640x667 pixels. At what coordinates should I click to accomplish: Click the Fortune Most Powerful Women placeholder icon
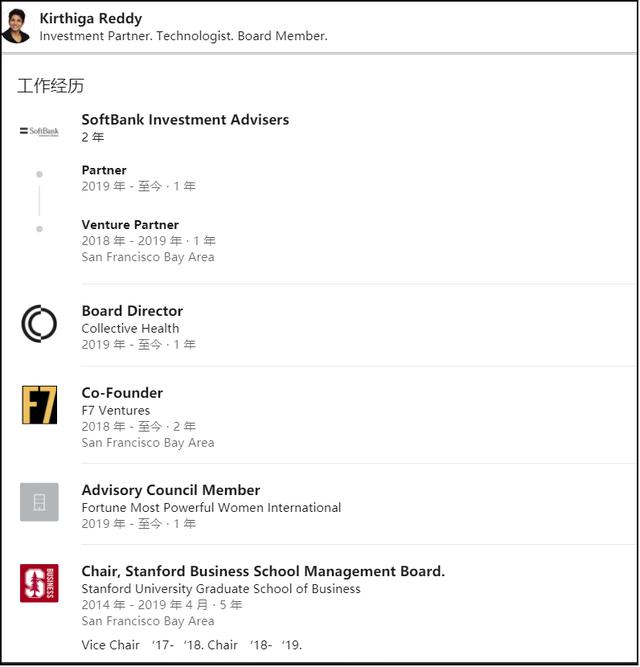coord(39,502)
